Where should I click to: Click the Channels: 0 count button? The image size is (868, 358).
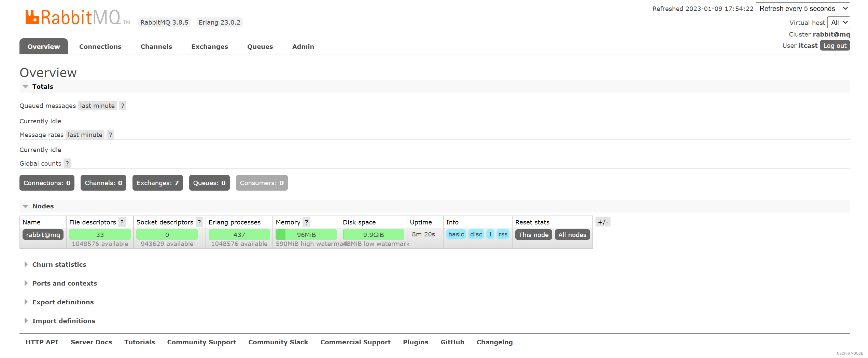click(x=103, y=183)
